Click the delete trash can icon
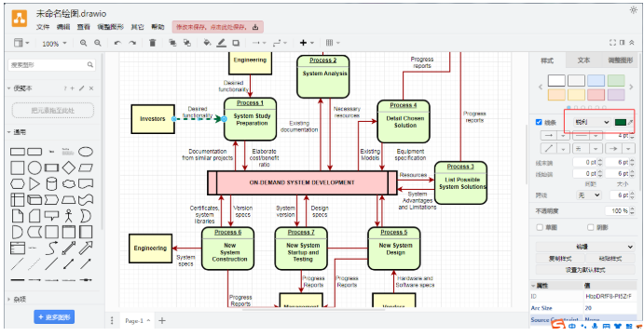The image size is (644, 336). pos(152,43)
